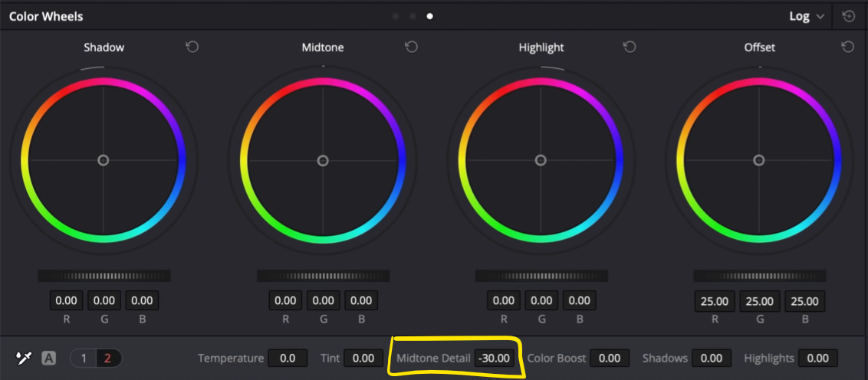Click the Offset R value 25.00
This screenshot has width=868, height=380.
pos(715,301)
